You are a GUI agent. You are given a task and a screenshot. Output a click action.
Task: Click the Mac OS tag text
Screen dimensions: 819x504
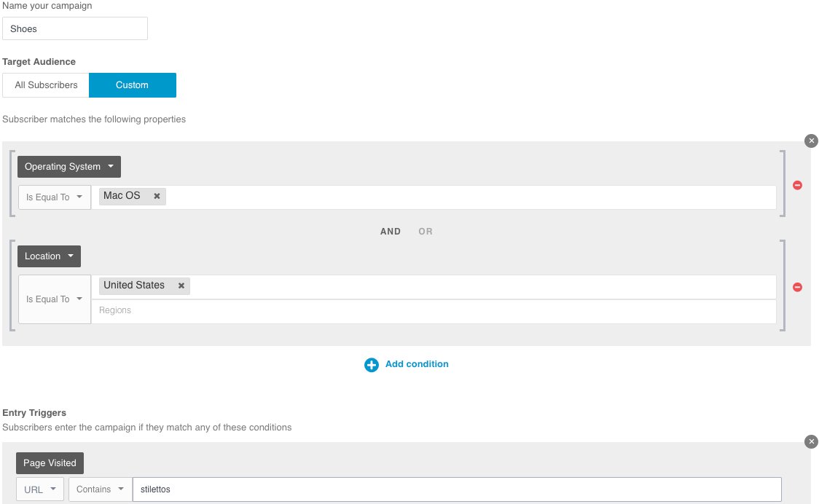pos(122,196)
